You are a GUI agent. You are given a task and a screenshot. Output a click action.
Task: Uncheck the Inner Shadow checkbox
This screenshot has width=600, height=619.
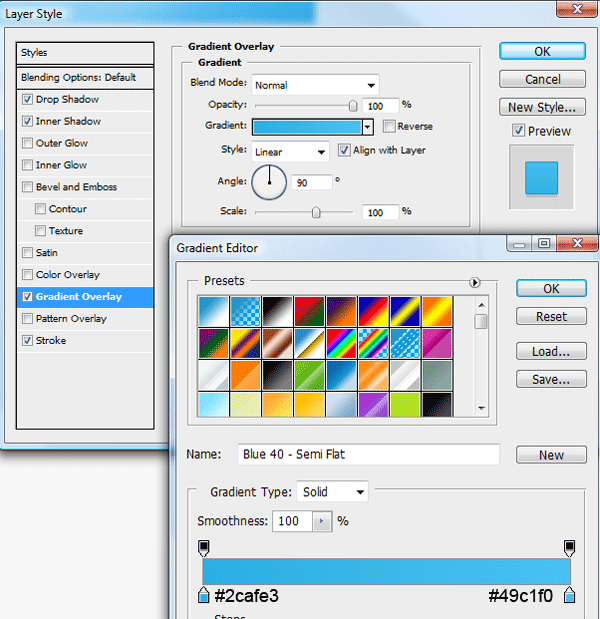(x=27, y=121)
